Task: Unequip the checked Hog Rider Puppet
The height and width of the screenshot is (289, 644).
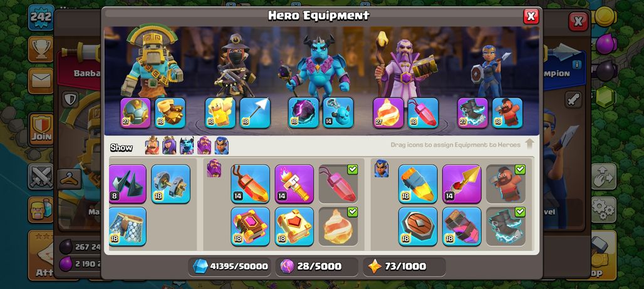Action: (506, 184)
